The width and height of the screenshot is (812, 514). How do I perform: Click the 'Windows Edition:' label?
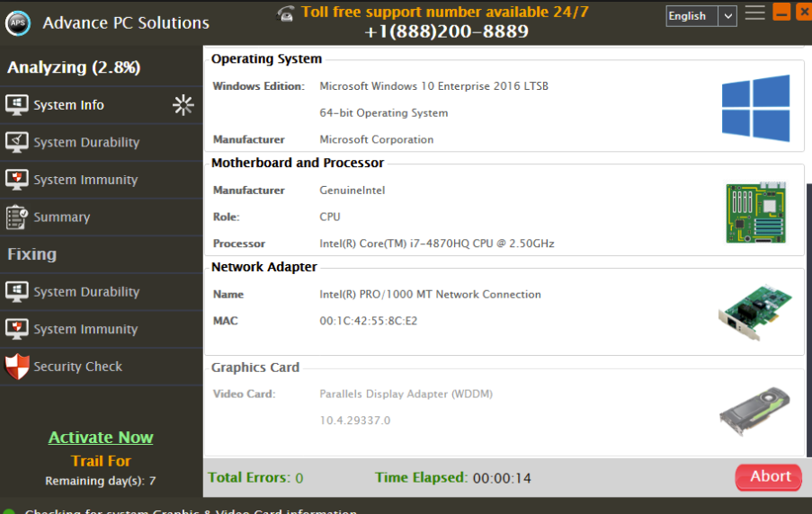259,86
